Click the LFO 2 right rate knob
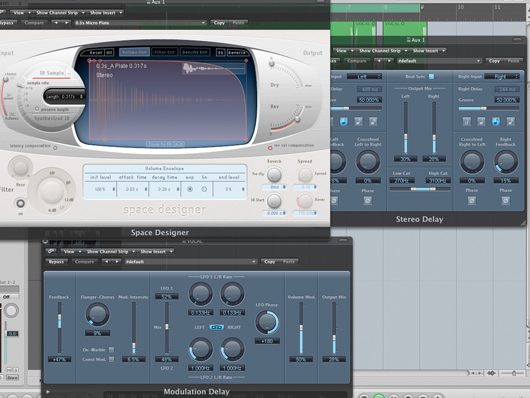530x398 pixels. (232, 350)
